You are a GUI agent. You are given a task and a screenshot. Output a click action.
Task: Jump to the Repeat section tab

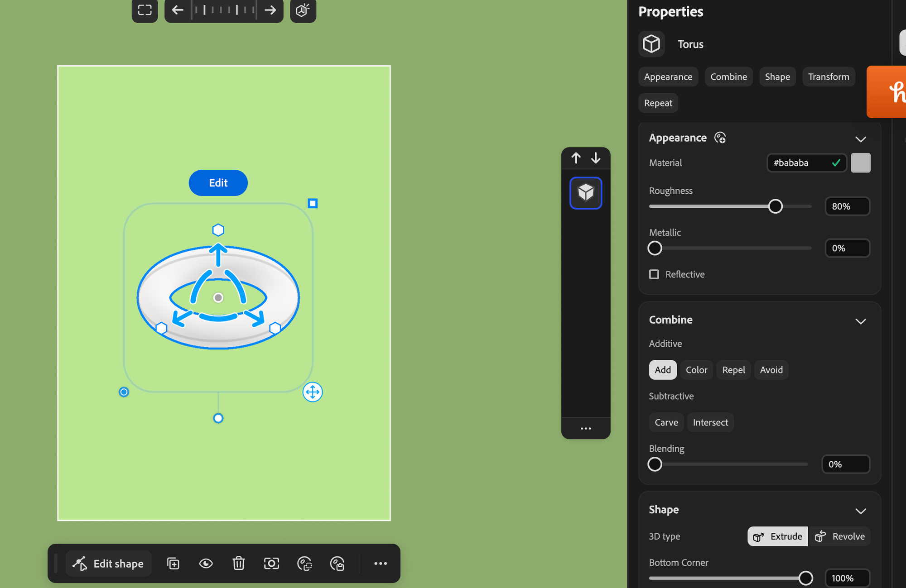pyautogui.click(x=658, y=103)
